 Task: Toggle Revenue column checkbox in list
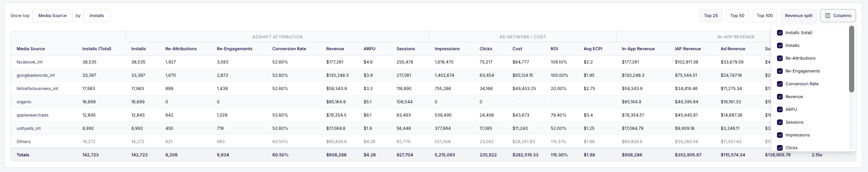click(780, 97)
